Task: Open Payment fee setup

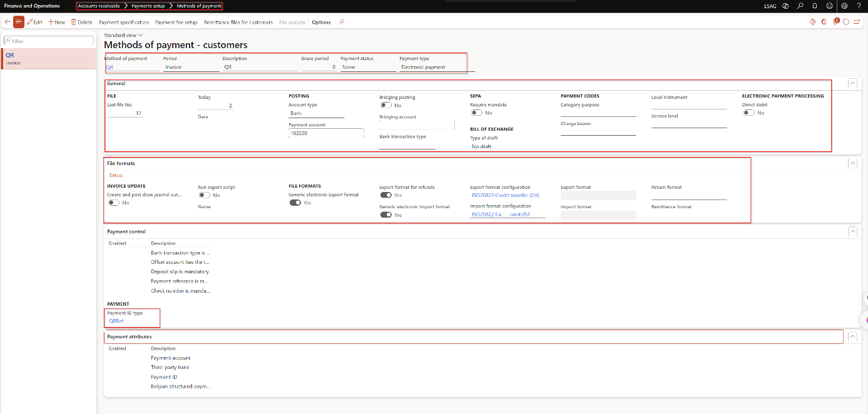Action: (x=176, y=22)
